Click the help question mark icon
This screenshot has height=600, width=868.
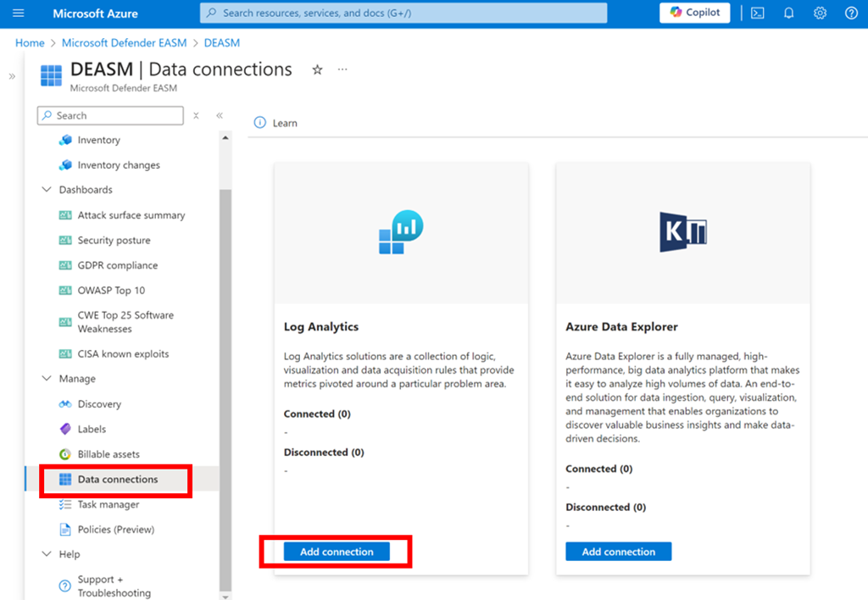point(851,14)
